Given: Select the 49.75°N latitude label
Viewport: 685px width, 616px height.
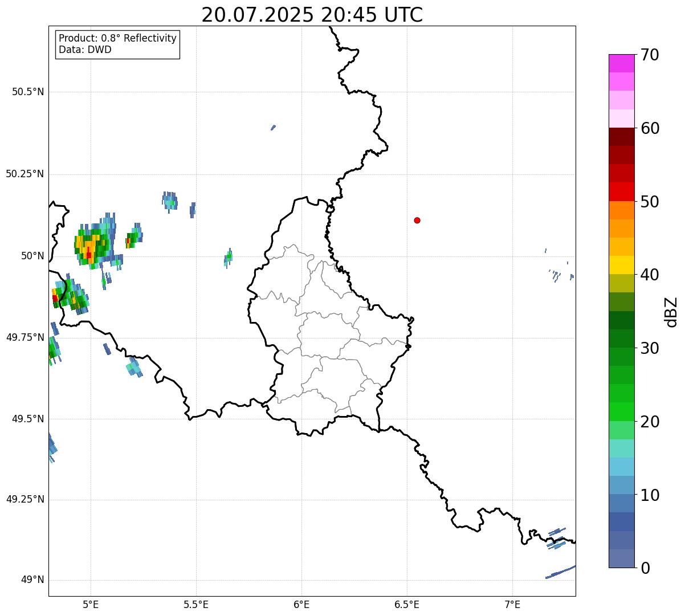Looking at the screenshot, I should point(25,337).
